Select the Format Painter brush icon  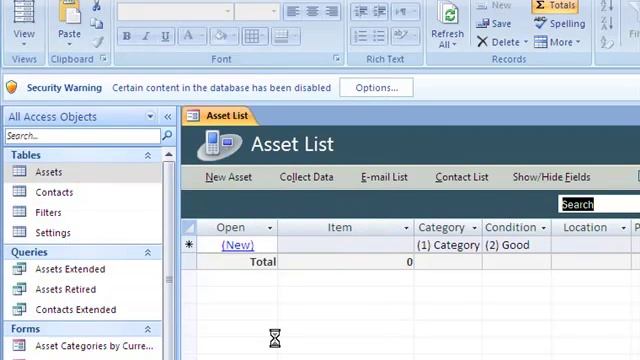click(x=97, y=42)
